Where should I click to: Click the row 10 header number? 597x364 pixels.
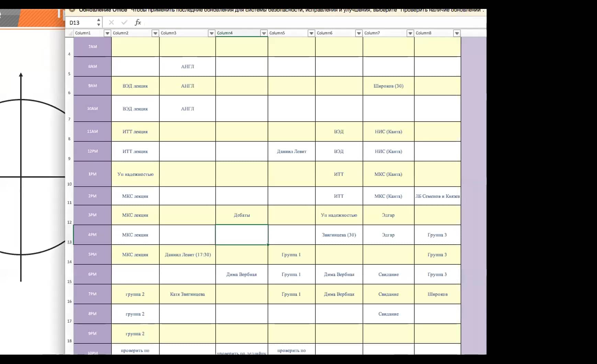point(69,184)
